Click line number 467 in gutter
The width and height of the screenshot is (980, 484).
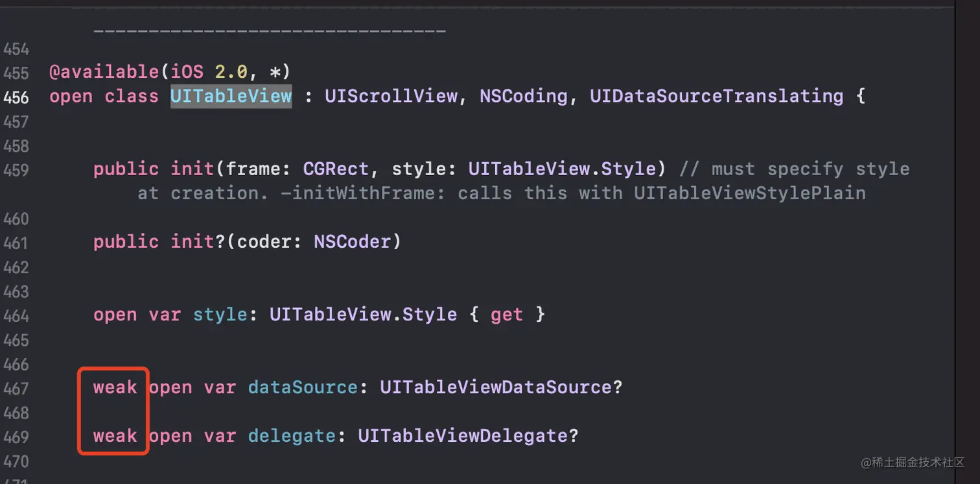[x=16, y=389]
